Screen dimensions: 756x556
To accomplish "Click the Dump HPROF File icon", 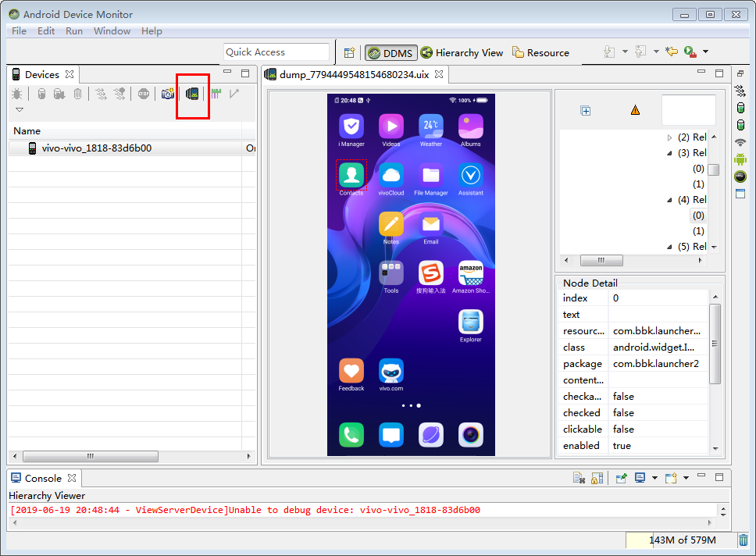I will [59, 93].
